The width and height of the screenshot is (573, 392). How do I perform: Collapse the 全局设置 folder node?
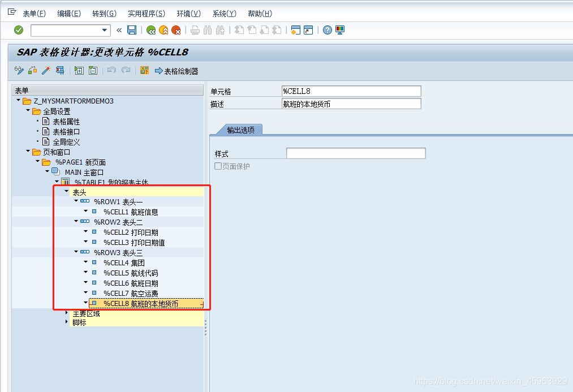tap(28, 110)
